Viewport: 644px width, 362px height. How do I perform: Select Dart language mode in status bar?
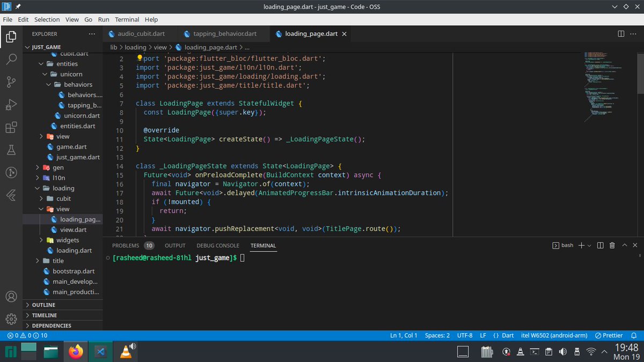tap(507, 335)
